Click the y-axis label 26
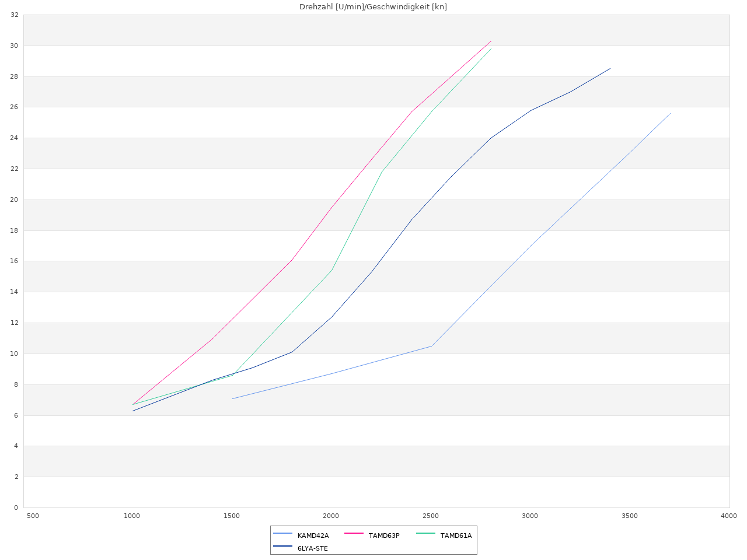 15,107
